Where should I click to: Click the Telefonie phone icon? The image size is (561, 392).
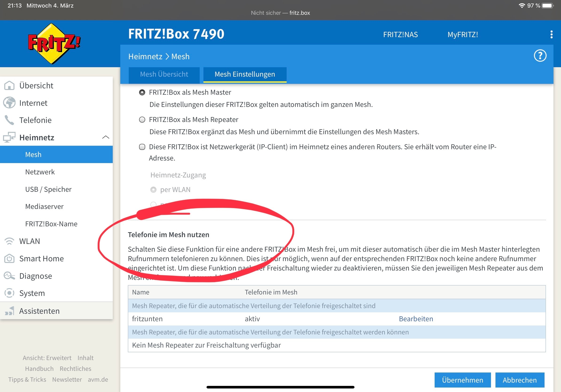[x=9, y=120]
